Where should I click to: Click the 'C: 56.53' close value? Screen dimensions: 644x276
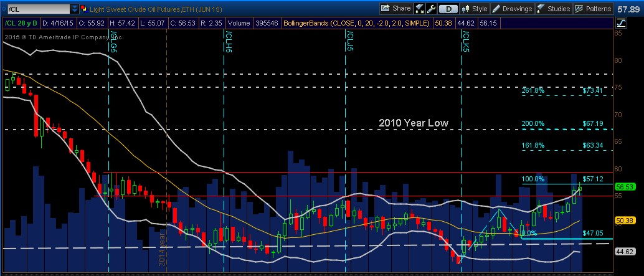coord(182,24)
